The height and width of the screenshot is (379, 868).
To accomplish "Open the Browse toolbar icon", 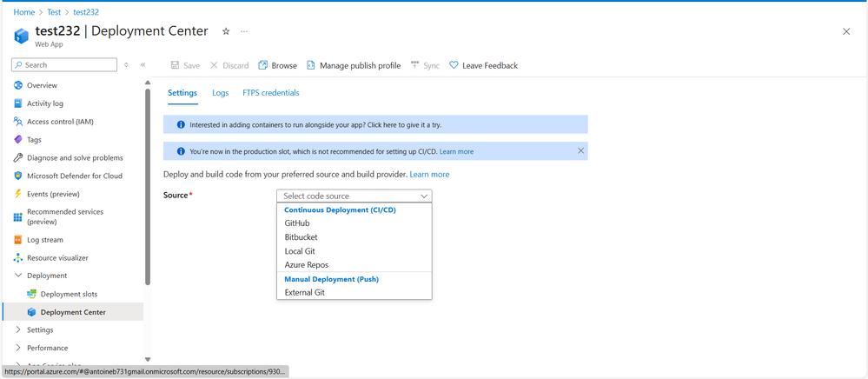I will (263, 65).
